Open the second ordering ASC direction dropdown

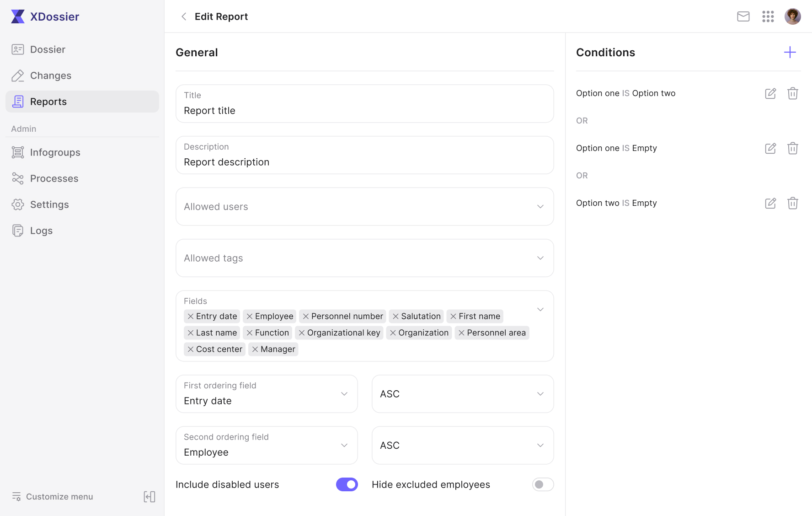pos(463,446)
